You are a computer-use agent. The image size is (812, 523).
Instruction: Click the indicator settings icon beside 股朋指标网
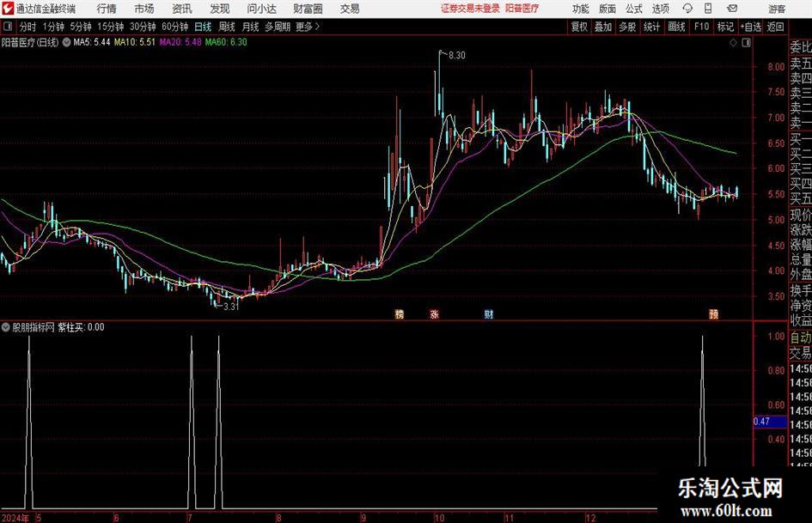[6, 327]
